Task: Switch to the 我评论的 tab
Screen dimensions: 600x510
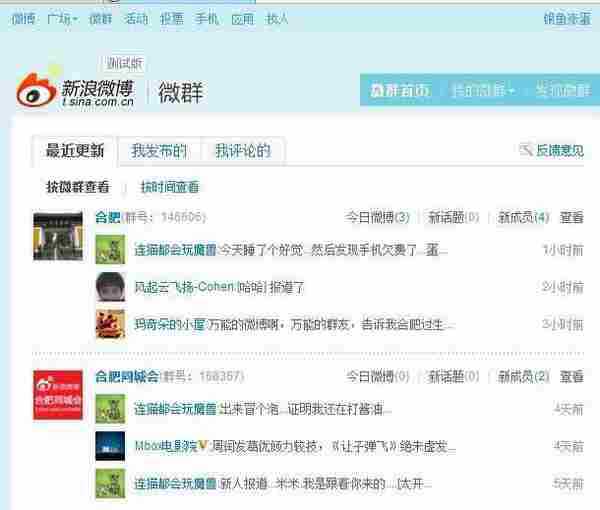Action: point(242,151)
